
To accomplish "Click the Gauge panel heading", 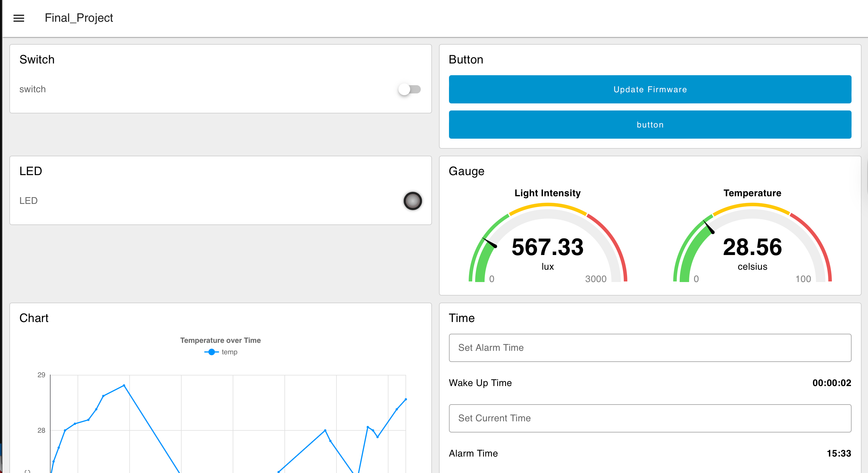I will [x=466, y=171].
